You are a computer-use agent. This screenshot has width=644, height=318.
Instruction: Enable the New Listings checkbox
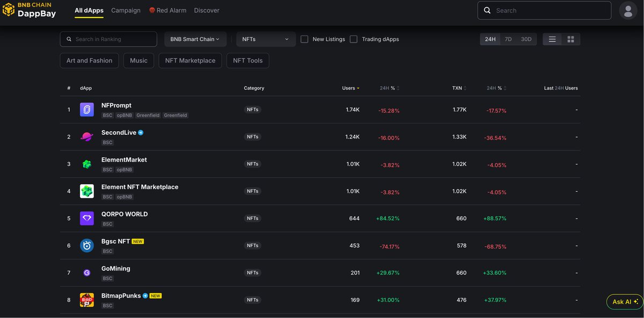[x=304, y=39]
